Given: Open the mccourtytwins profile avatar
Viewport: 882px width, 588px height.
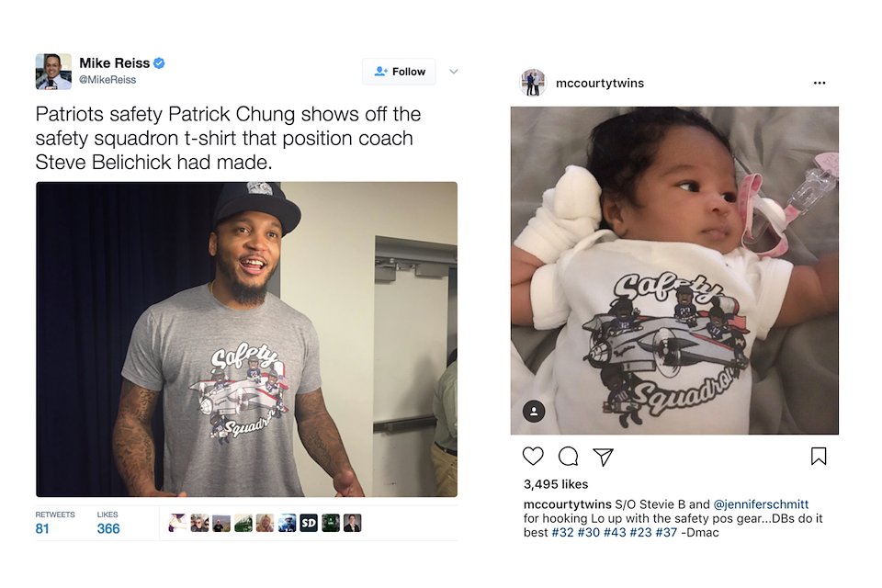Looking at the screenshot, I should [533, 83].
